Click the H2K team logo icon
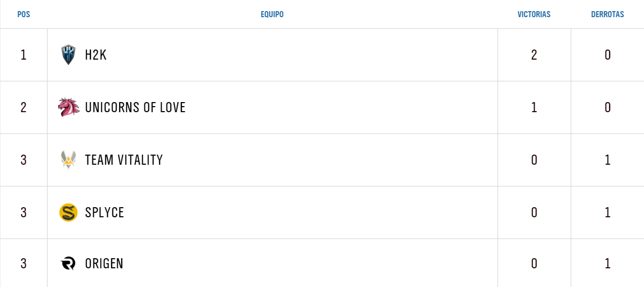 tap(68, 55)
